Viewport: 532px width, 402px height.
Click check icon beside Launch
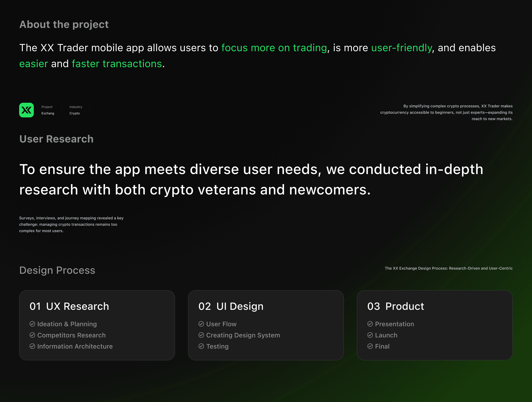click(x=370, y=335)
